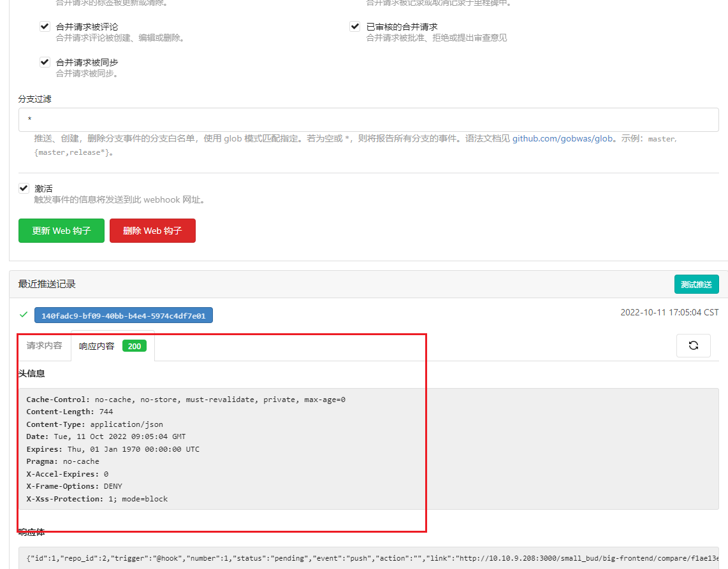Click the 测试推送 button

tap(696, 284)
